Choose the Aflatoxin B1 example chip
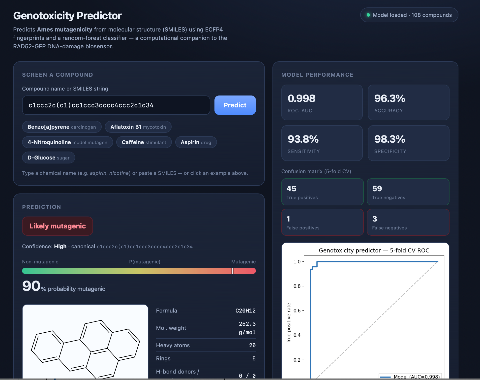The width and height of the screenshot is (480, 380). click(138, 127)
